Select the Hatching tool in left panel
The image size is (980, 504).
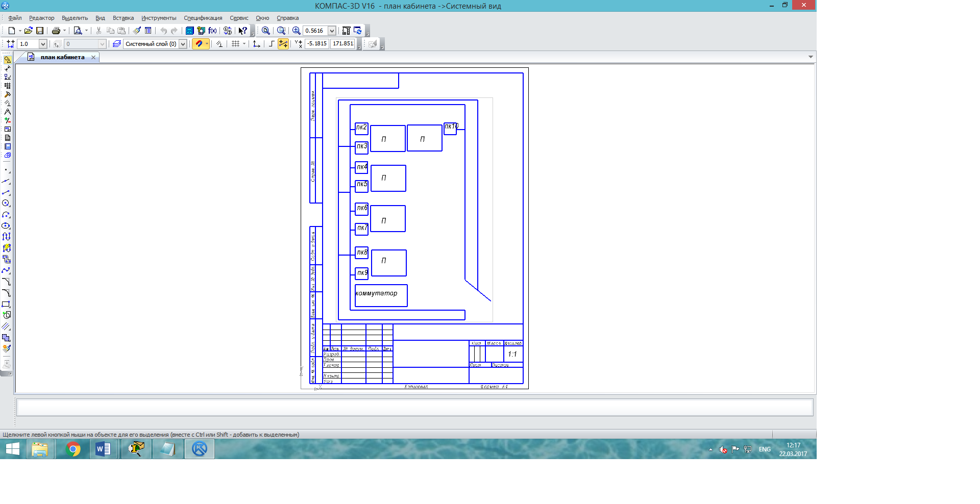[x=6, y=326]
